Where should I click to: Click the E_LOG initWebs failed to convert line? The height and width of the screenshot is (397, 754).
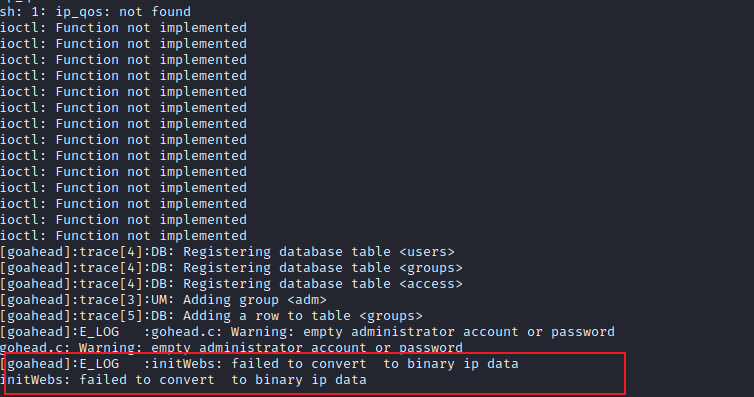click(x=259, y=364)
